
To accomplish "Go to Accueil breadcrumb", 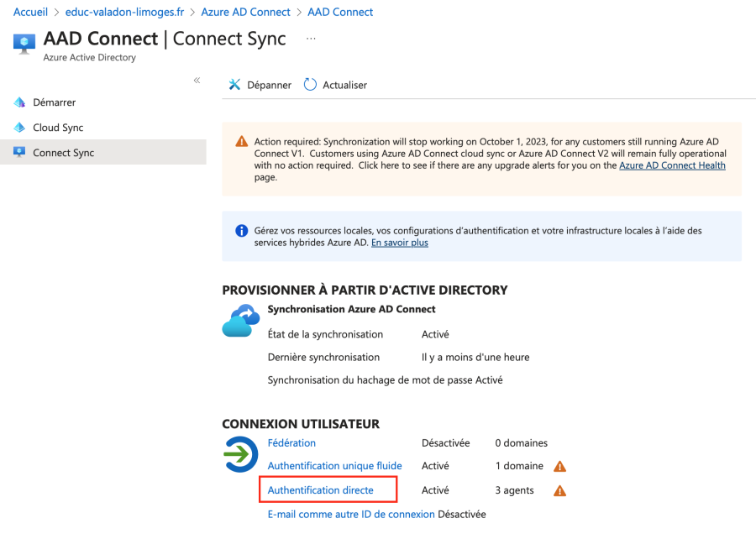I will pyautogui.click(x=30, y=12).
